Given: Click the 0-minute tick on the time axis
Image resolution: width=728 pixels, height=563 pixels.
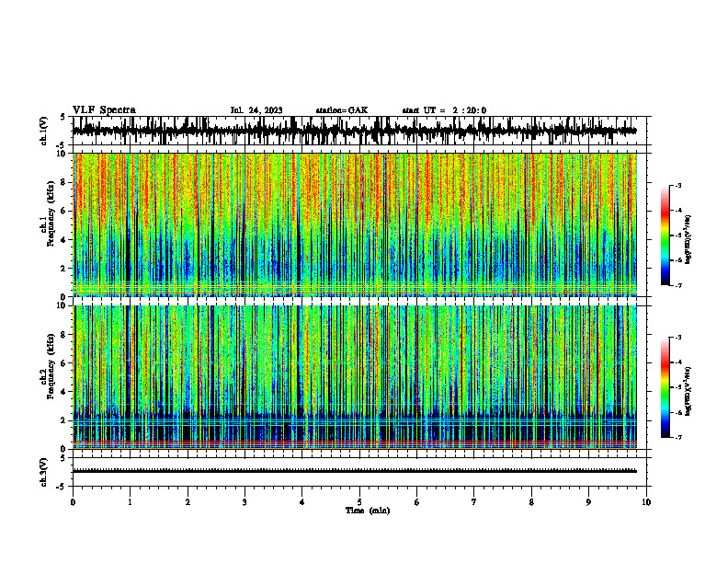Looking at the screenshot, I should [73, 502].
